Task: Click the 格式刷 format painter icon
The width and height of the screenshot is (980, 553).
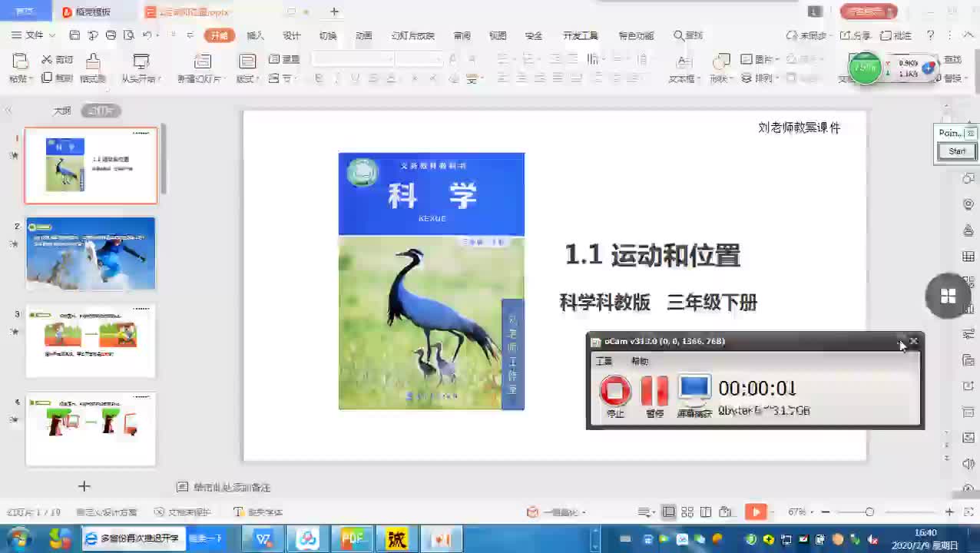Action: point(93,62)
